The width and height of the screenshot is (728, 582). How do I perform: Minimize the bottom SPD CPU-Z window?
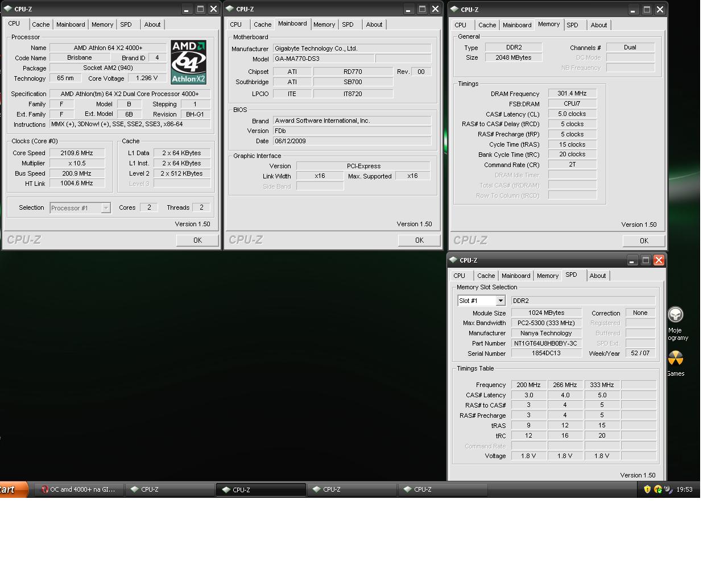pos(632,260)
